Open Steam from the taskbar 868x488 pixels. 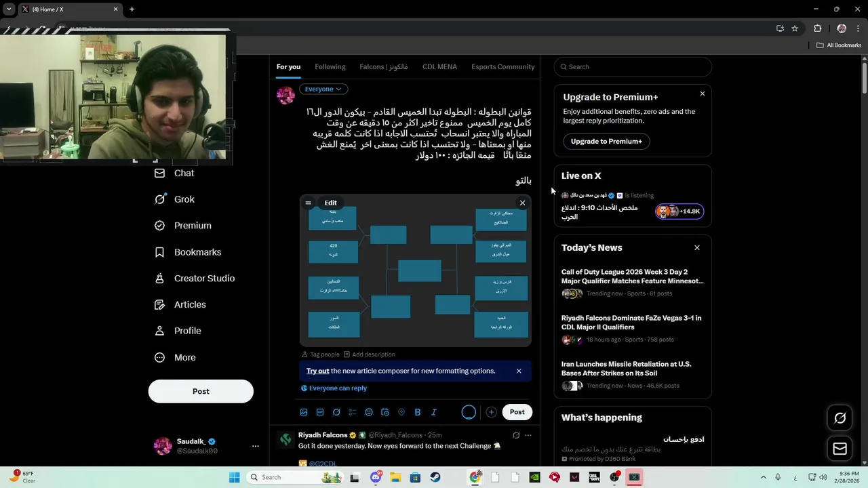[435, 477]
